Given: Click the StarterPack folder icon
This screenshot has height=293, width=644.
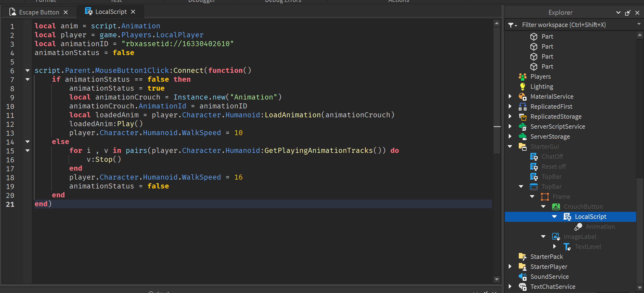Looking at the screenshot, I should point(522,257).
